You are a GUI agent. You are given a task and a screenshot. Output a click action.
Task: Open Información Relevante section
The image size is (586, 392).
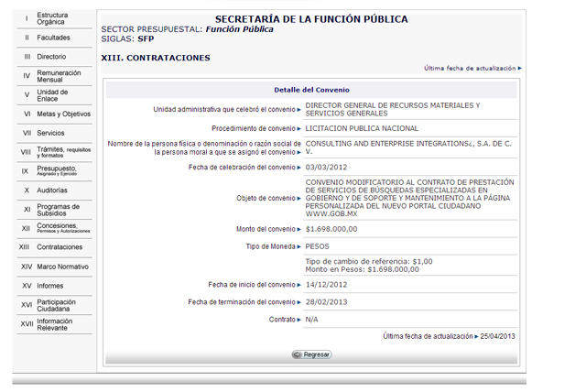coord(55,323)
